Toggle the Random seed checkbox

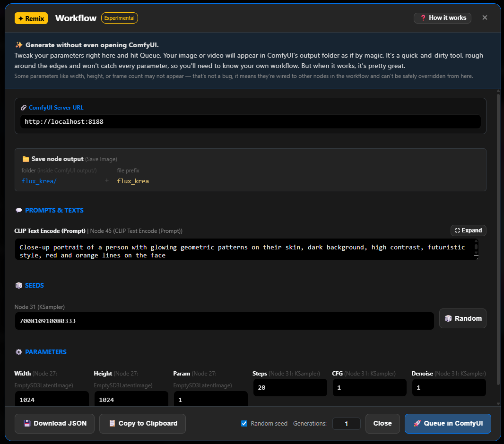244,424
